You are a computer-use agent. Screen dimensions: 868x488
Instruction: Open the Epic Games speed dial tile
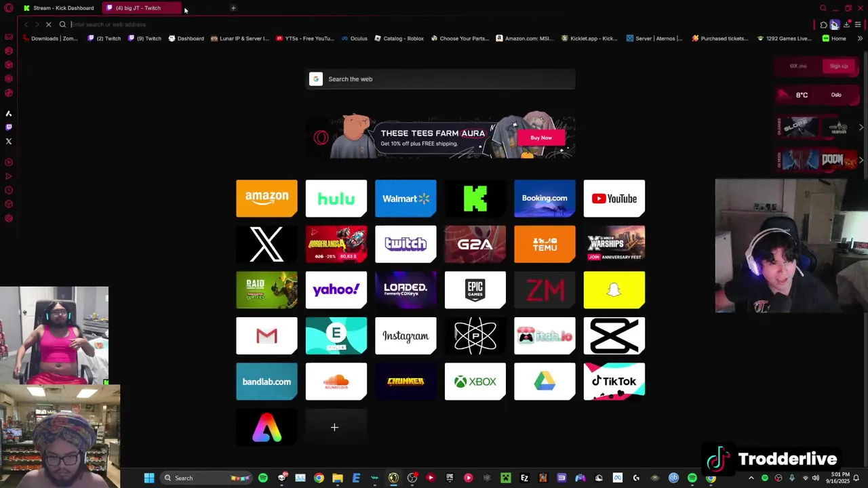[475, 290]
